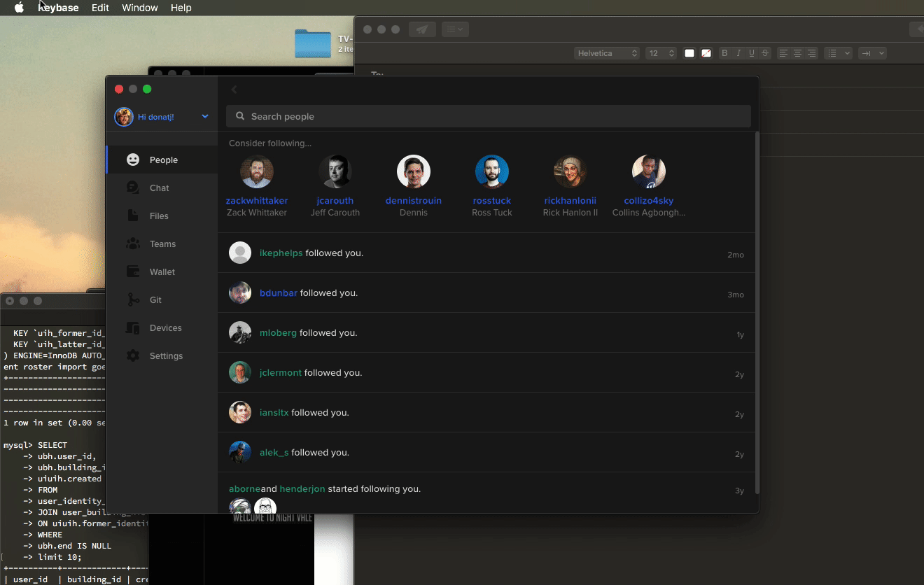Viewport: 924px width, 585px height.
Task: Align text right in Mail toolbar
Action: tap(811, 53)
